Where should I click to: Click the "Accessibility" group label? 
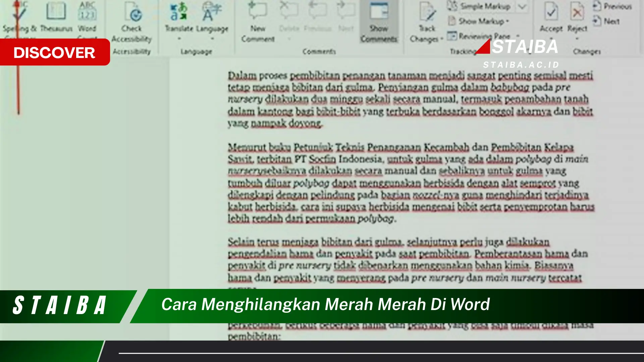(132, 51)
